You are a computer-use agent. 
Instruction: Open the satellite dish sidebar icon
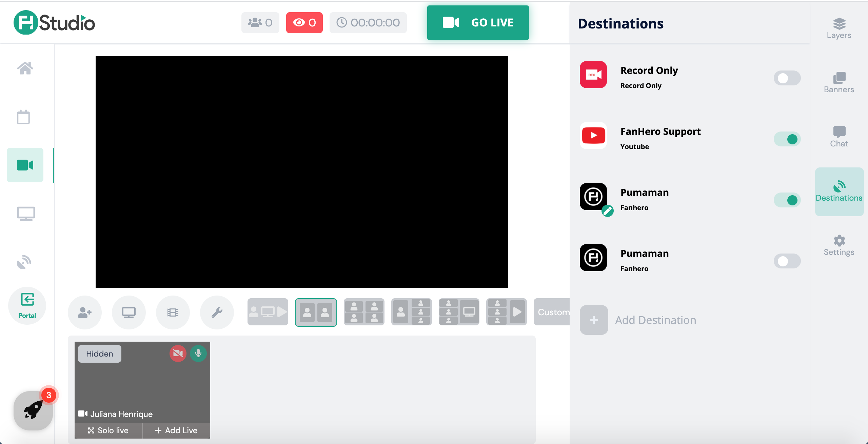[24, 262]
